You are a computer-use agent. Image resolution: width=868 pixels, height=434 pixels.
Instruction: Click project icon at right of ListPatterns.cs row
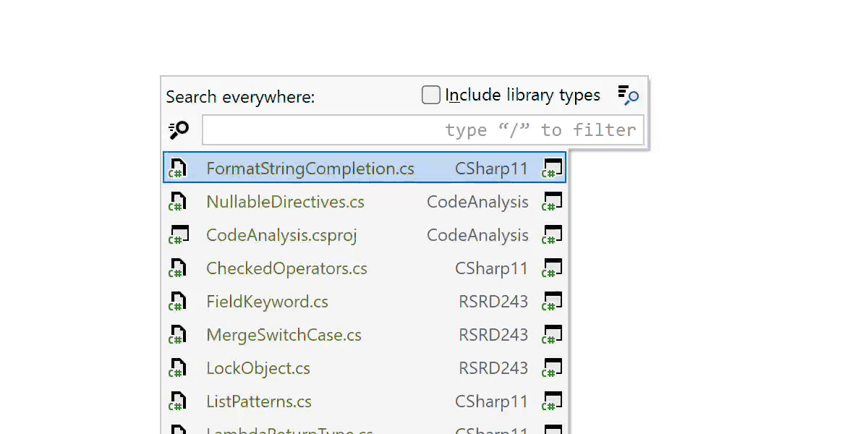(553, 401)
